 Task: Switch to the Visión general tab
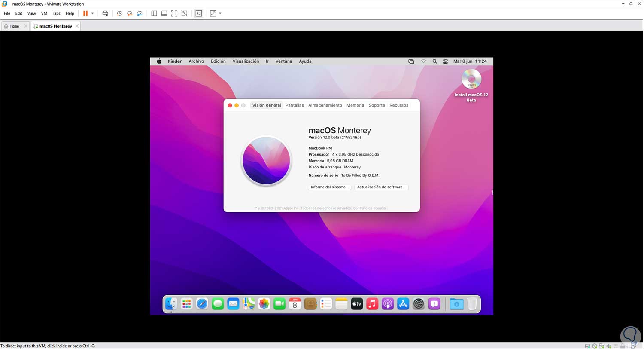pos(267,105)
